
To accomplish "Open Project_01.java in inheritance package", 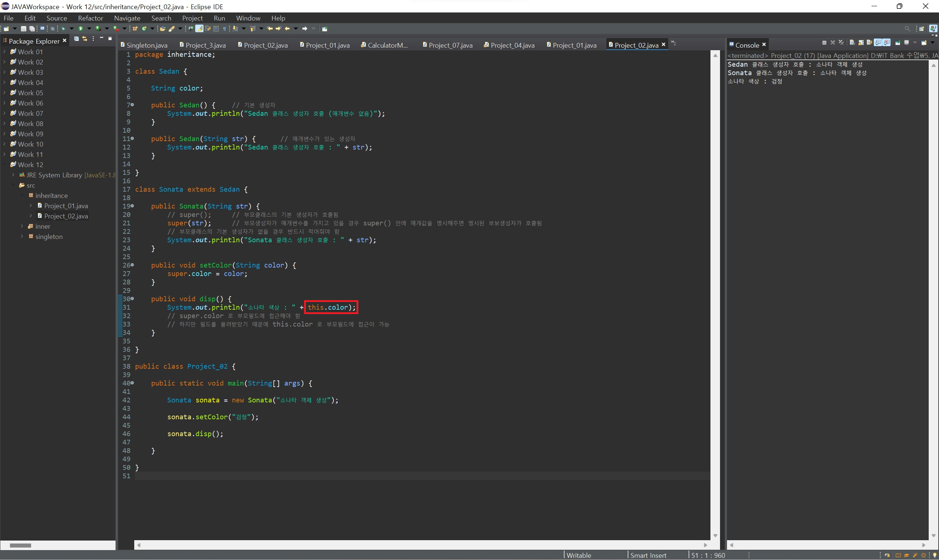I will point(66,206).
